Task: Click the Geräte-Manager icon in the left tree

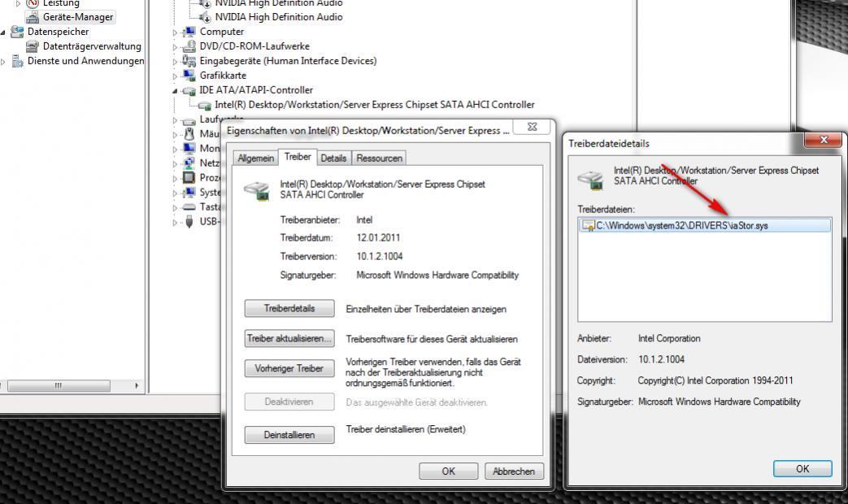Action: coord(33,17)
